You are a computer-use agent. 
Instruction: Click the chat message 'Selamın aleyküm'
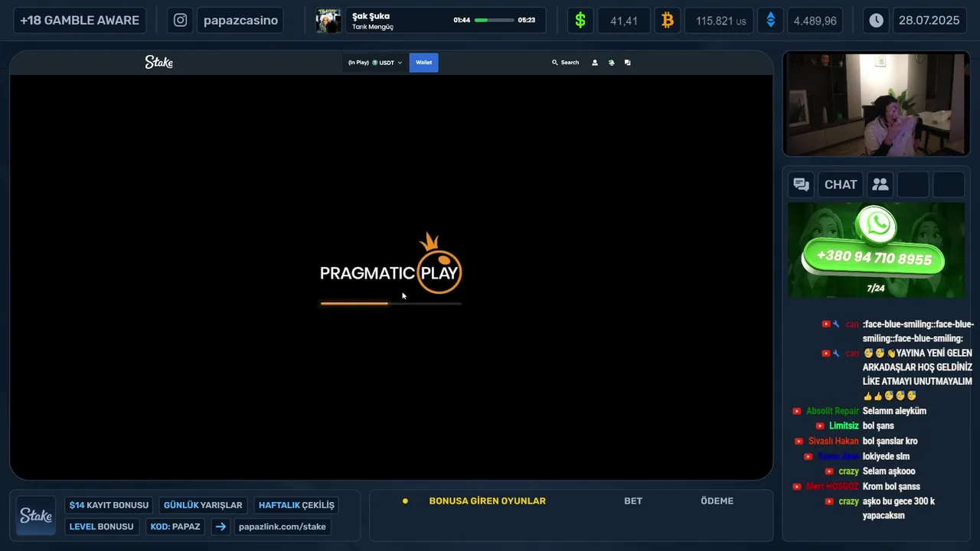point(894,411)
